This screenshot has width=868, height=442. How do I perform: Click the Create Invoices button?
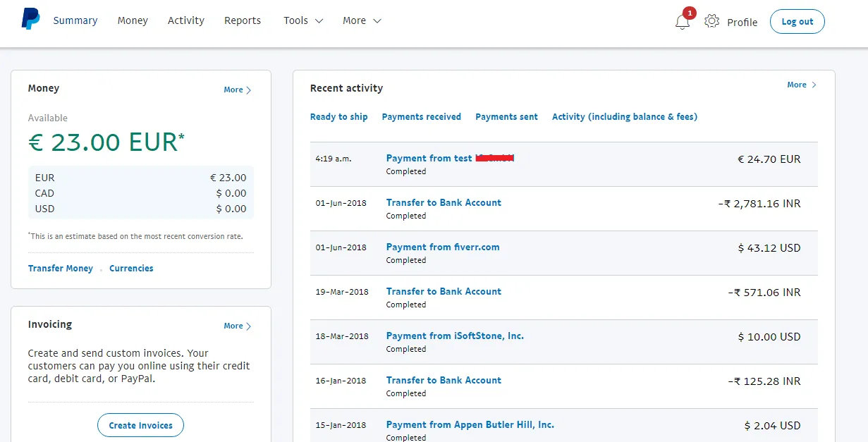140,425
